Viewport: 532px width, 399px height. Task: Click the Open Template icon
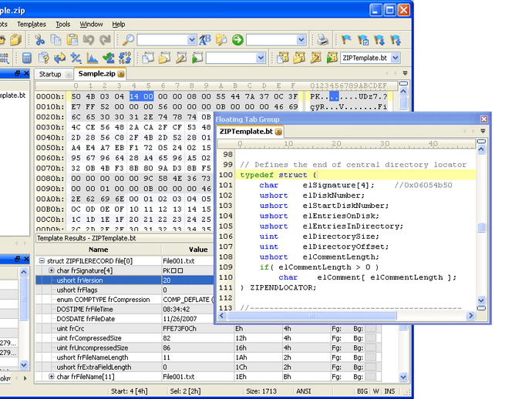point(299,58)
